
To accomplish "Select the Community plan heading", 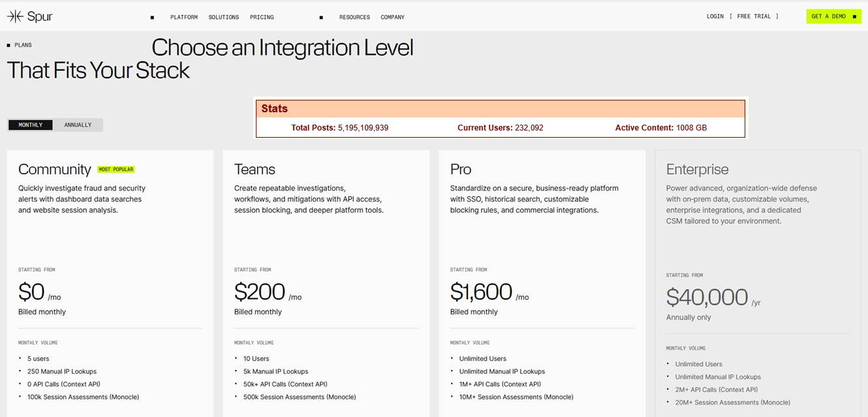I will click(x=55, y=170).
